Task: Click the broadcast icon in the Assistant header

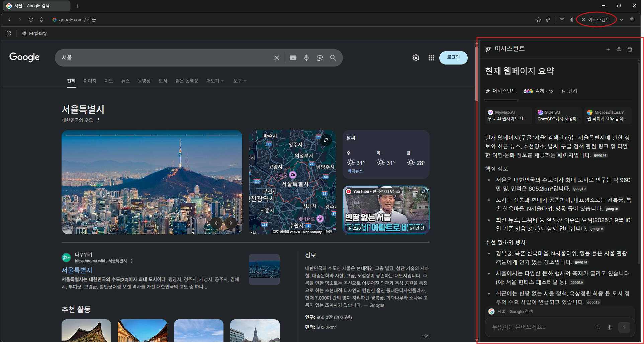Action: [619, 49]
